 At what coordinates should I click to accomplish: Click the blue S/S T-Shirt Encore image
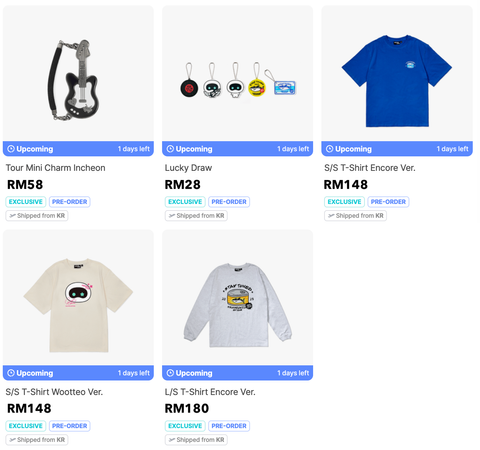pyautogui.click(x=397, y=73)
